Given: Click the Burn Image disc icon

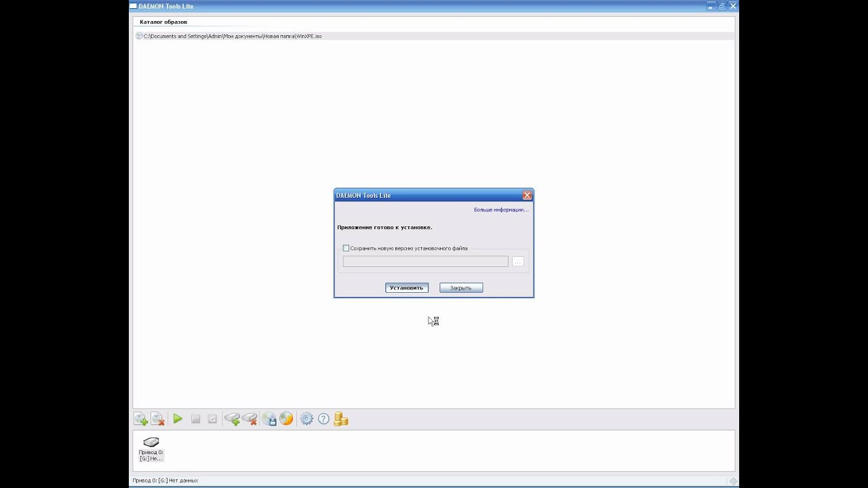Looking at the screenshot, I should (286, 419).
